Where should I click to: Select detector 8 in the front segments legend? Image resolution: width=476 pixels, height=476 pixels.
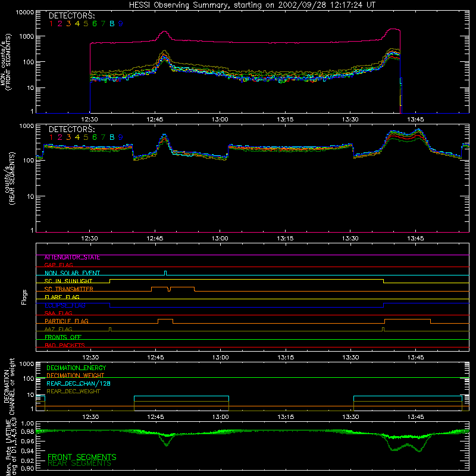[x=112, y=24]
